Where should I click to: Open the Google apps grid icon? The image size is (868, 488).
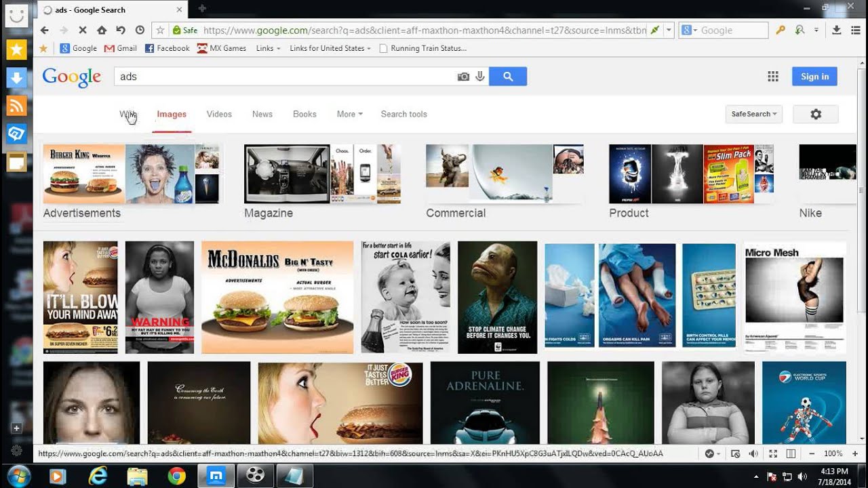773,77
